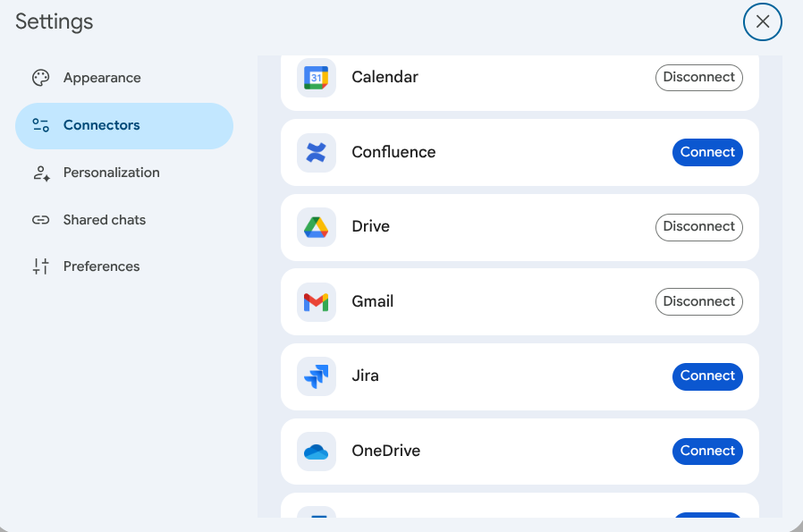Disconnect the Calendar connector
The width and height of the screenshot is (803, 532).
click(x=699, y=78)
